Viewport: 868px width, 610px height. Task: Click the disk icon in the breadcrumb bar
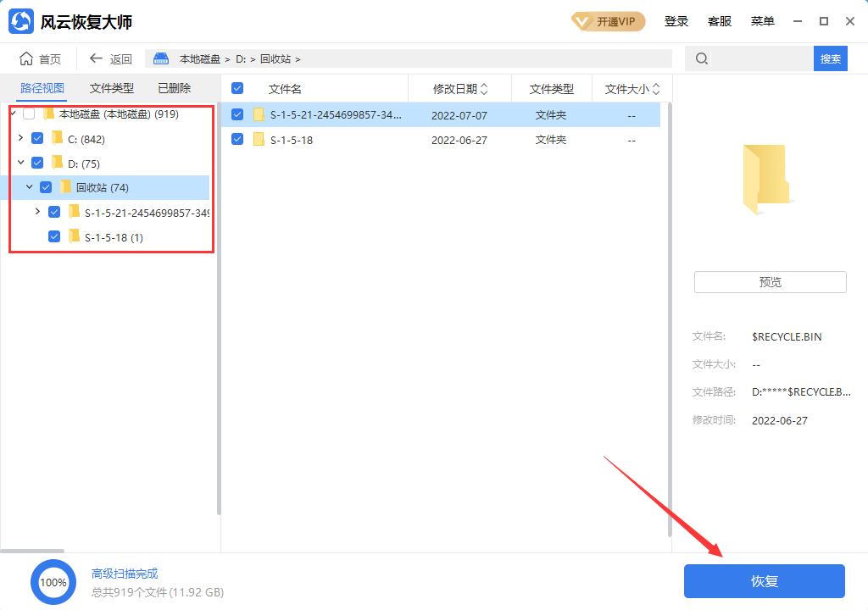click(160, 58)
